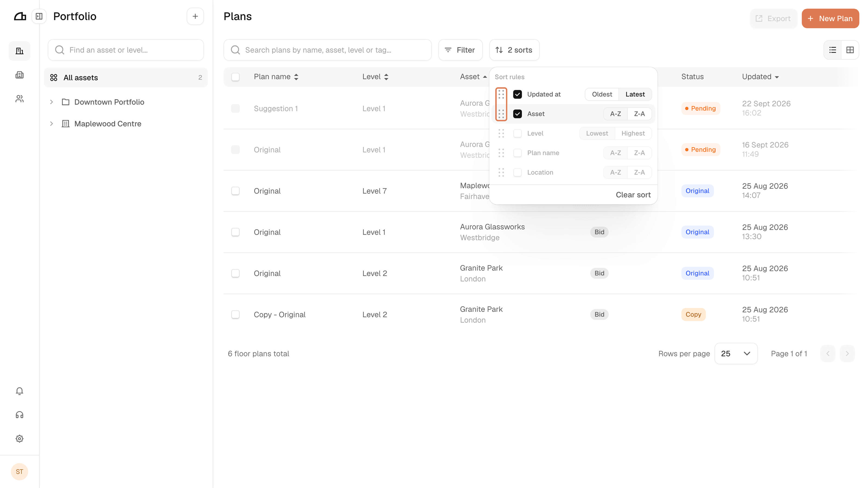Uncheck the Asset sort rule

pyautogui.click(x=518, y=114)
